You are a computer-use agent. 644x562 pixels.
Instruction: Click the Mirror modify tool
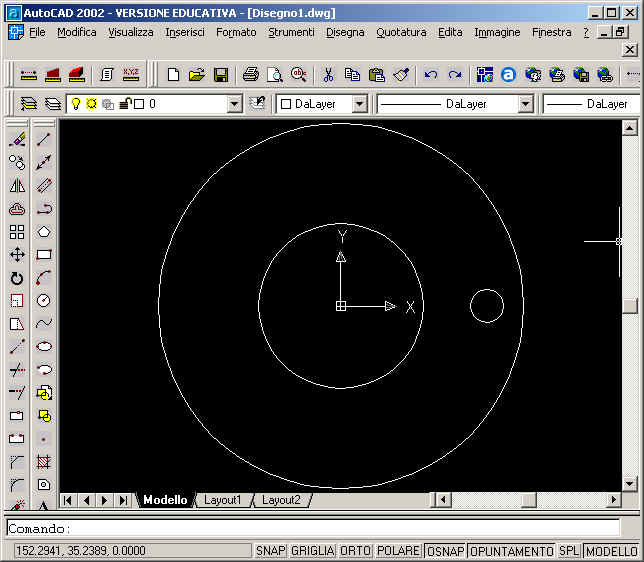coord(17,185)
